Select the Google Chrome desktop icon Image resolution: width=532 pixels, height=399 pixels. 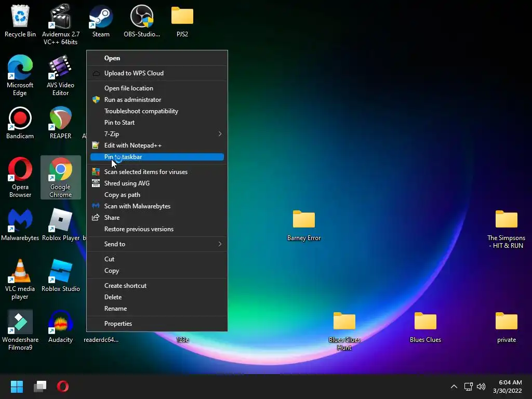coord(61,177)
